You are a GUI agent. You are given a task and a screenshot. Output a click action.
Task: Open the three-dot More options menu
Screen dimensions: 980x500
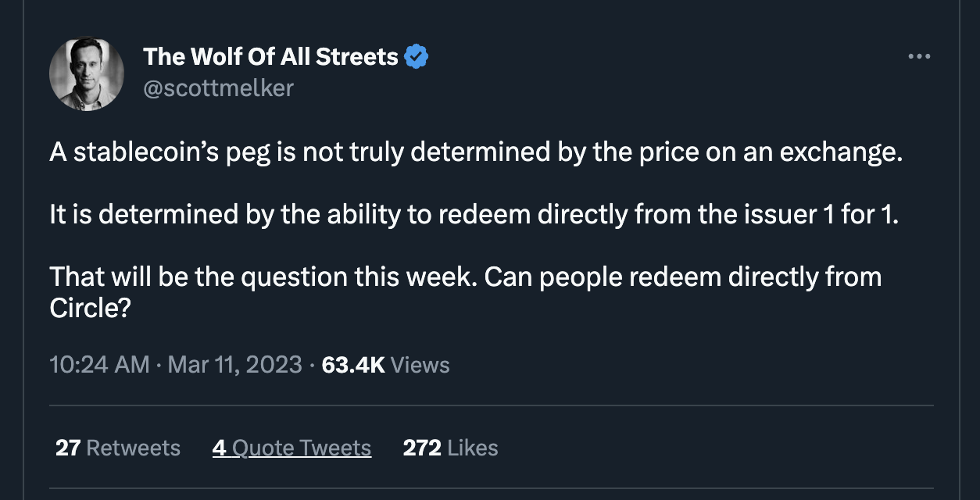(919, 57)
